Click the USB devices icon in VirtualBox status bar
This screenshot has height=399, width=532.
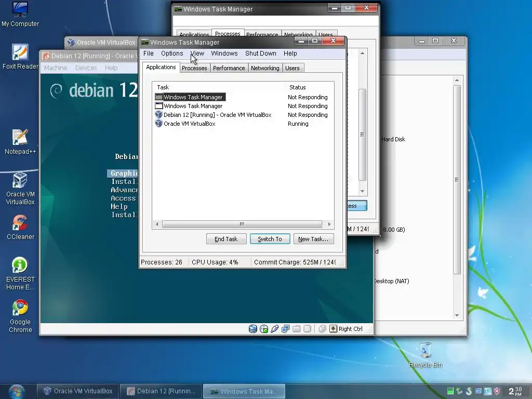click(274, 329)
